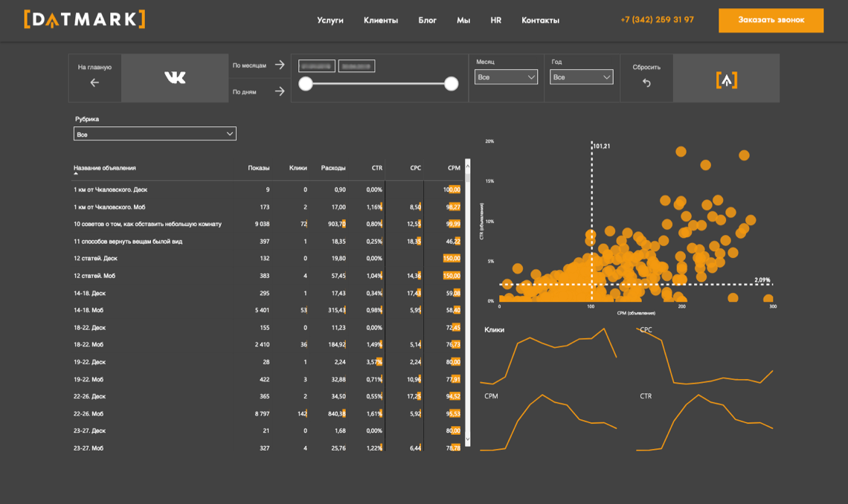Click the orange bracket logo tile
Image resolution: width=848 pixels, height=504 pixels.
[726, 79]
